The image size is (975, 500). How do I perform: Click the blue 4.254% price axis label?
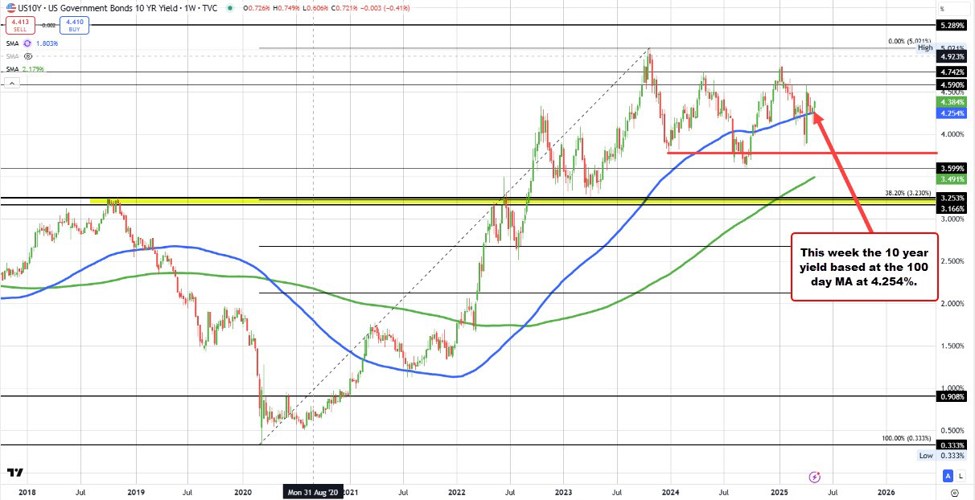950,114
